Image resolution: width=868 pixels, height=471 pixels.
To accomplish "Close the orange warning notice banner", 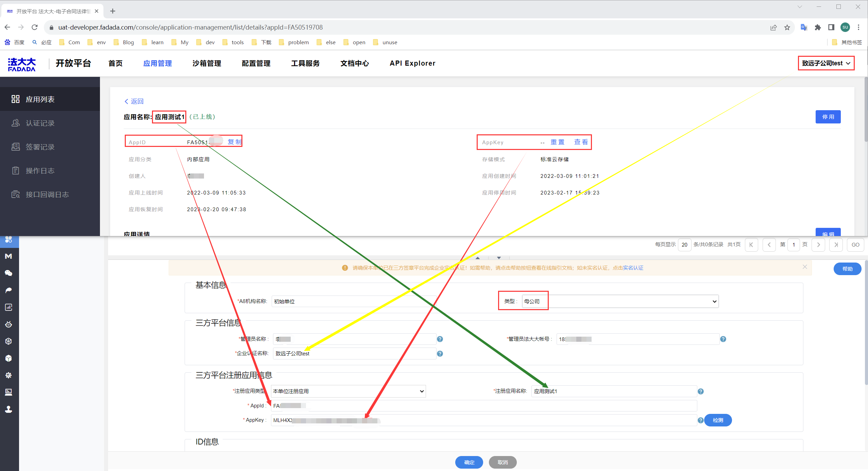I will 804,267.
